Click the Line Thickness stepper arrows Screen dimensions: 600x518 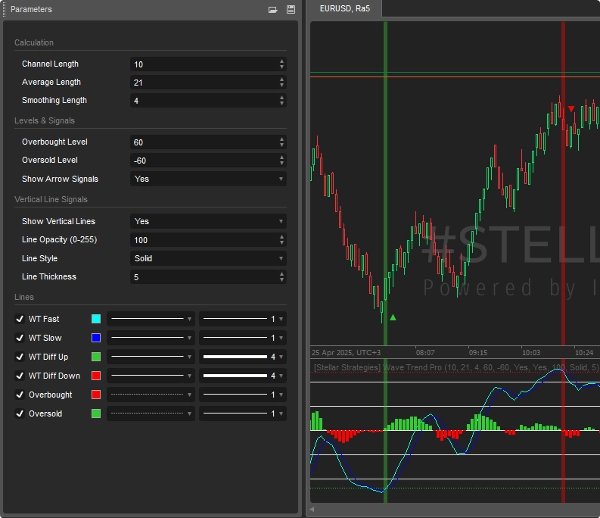click(282, 277)
